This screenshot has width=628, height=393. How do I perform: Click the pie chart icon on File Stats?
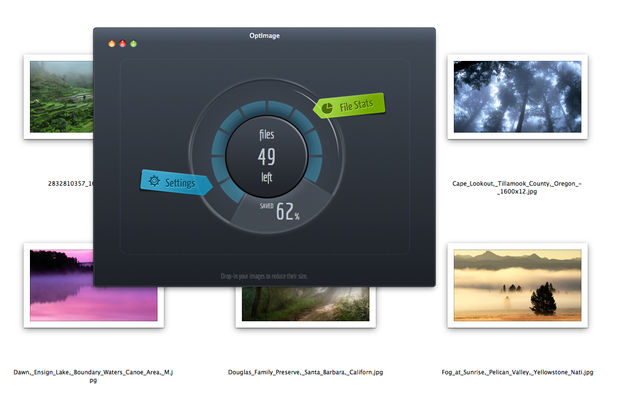tap(327, 108)
